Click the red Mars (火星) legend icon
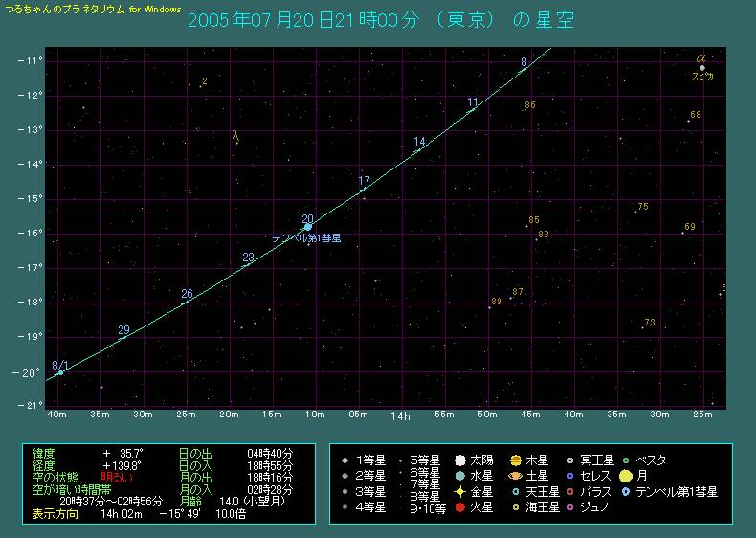756x538 pixels. pyautogui.click(x=461, y=506)
